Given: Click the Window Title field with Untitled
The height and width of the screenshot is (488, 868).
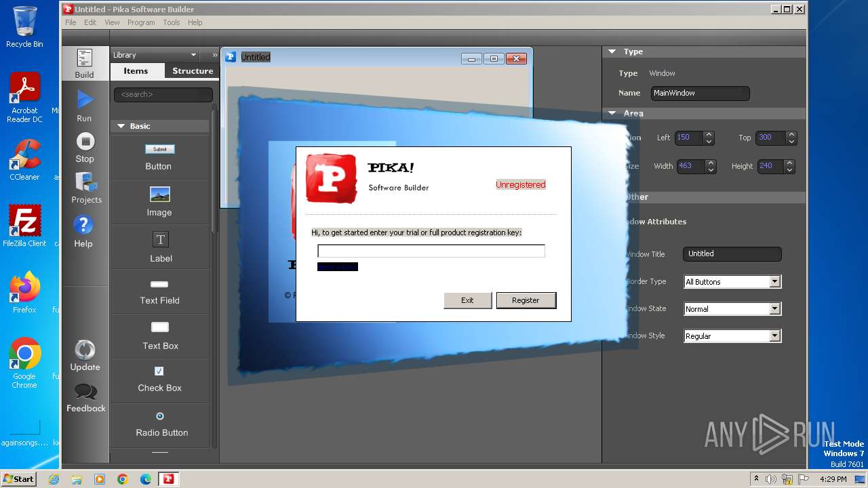Looking at the screenshot, I should pos(732,253).
